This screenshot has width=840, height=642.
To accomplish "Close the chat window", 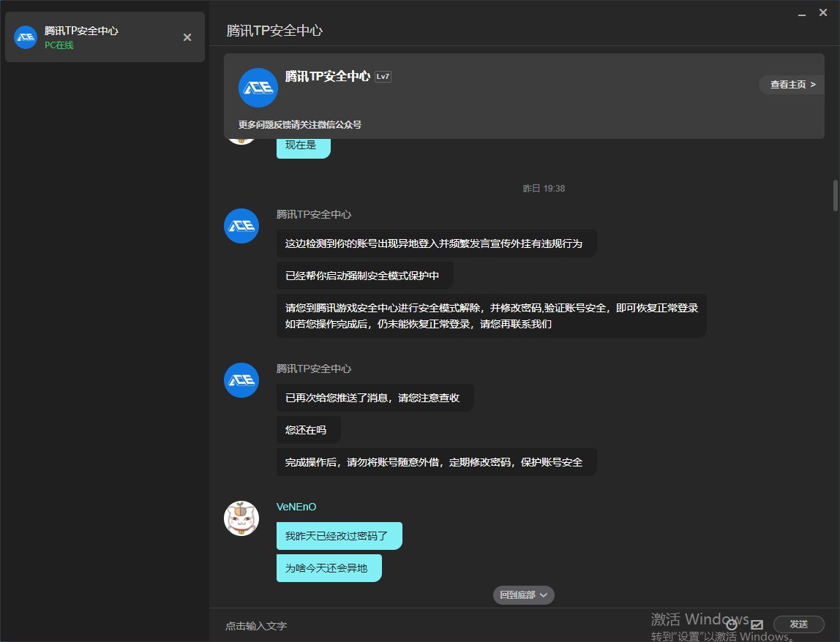I will (x=823, y=12).
